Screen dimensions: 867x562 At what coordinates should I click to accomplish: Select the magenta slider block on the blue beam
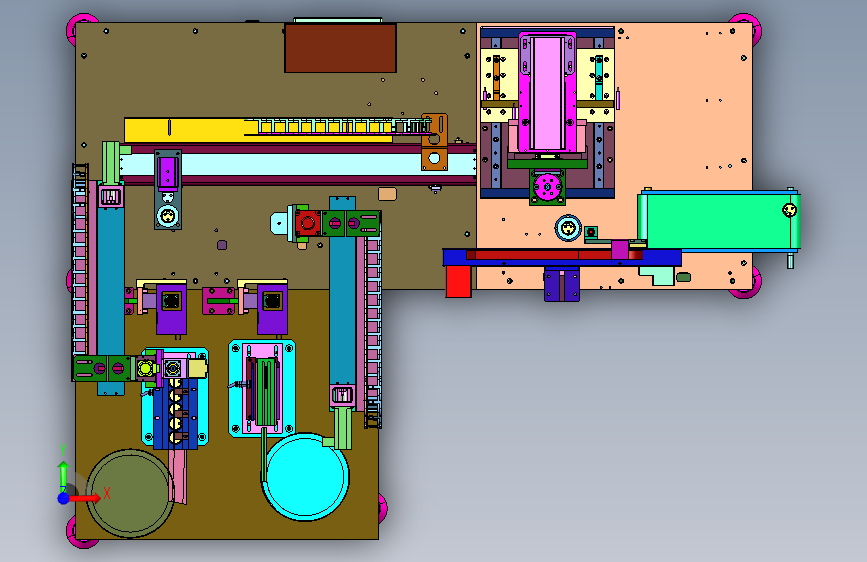point(620,250)
